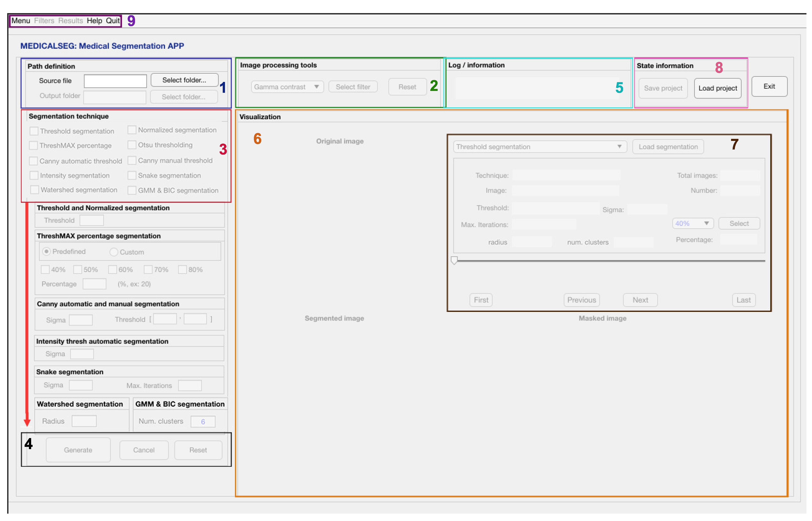The image size is (812, 521).
Task: Click Quit in the menu bar
Action: click(x=113, y=21)
